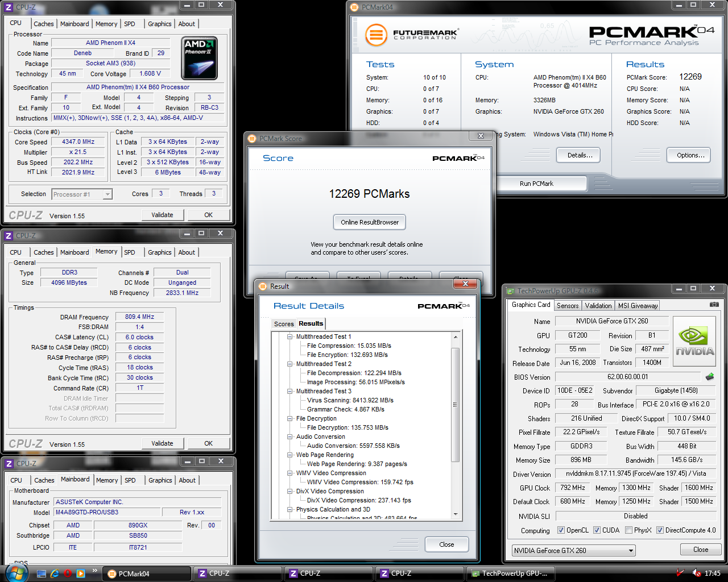728x582 pixels.
Task: Click the PCMark Score dialog title icon
Action: click(253, 138)
